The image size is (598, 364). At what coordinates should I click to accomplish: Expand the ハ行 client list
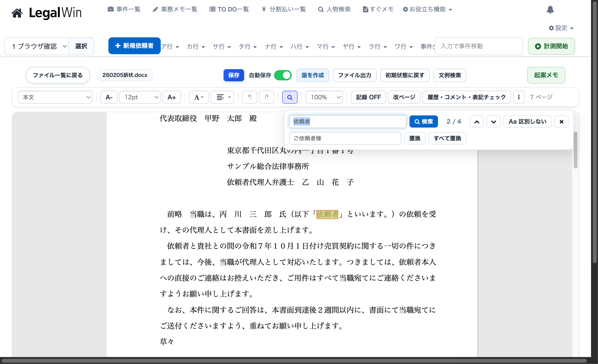tap(299, 46)
